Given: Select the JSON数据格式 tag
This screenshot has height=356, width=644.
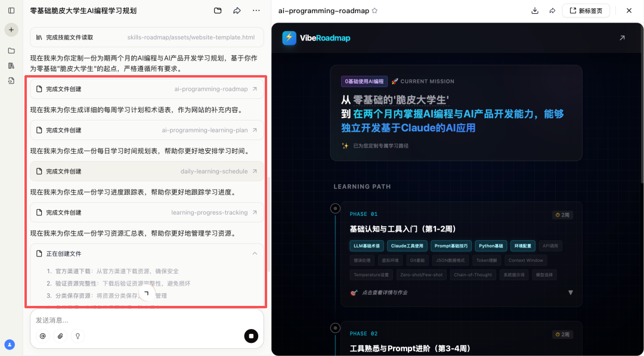Looking at the screenshot, I should click(450, 261).
